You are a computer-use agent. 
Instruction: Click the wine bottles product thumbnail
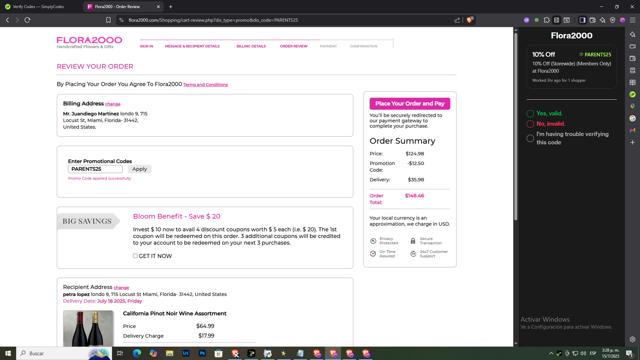click(88, 329)
